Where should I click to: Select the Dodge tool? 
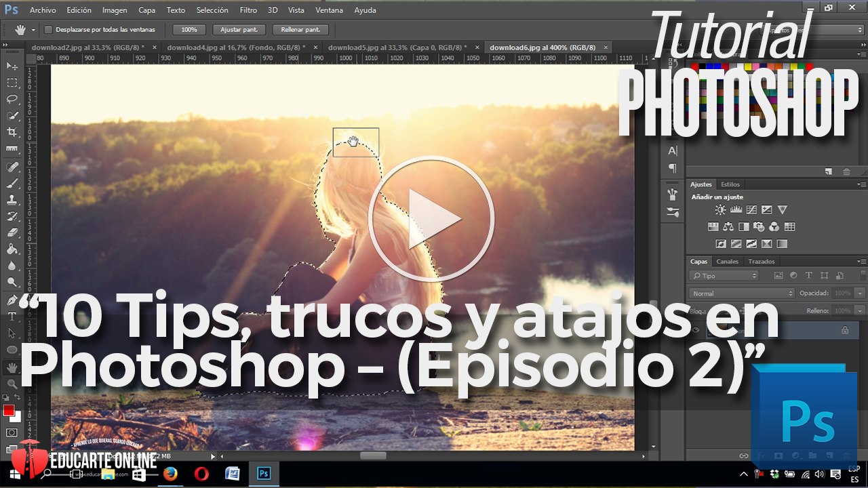pyautogui.click(x=12, y=282)
